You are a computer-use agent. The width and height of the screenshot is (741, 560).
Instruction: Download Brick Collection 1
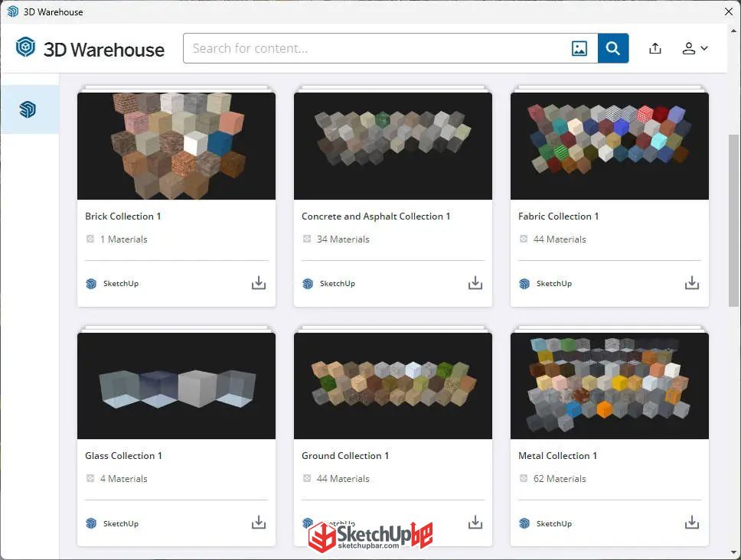pos(259,283)
